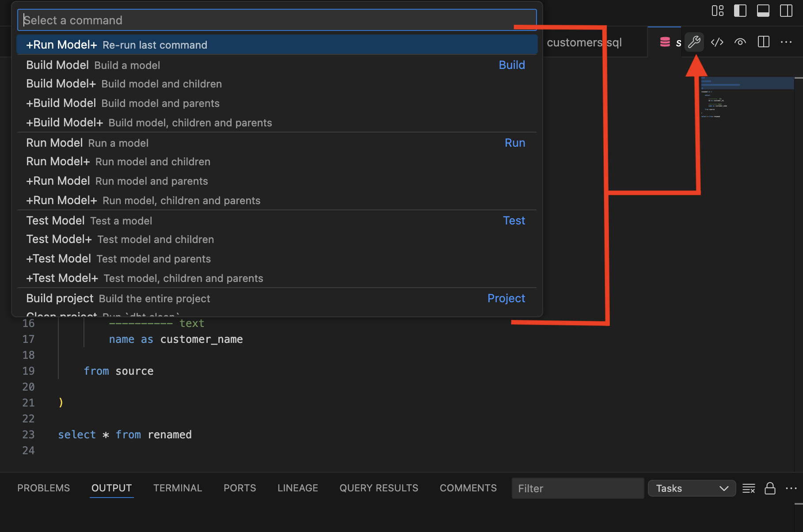Split the editor with split icon
Viewport: 803px width, 532px height.
[x=763, y=42]
